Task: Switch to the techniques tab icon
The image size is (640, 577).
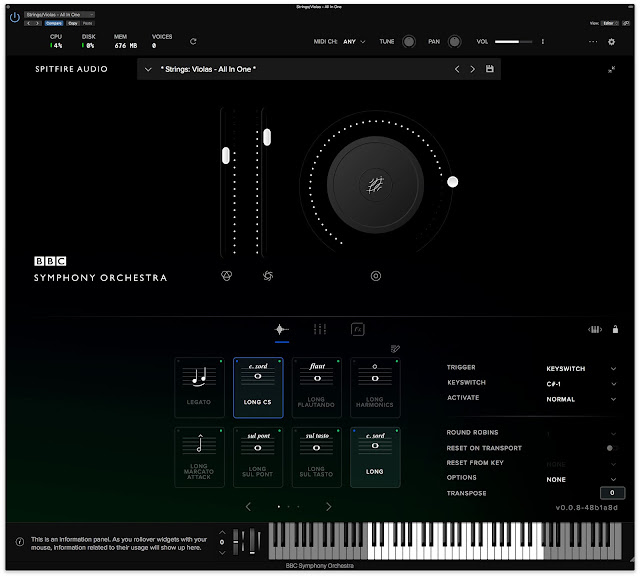Action: pyautogui.click(x=281, y=329)
